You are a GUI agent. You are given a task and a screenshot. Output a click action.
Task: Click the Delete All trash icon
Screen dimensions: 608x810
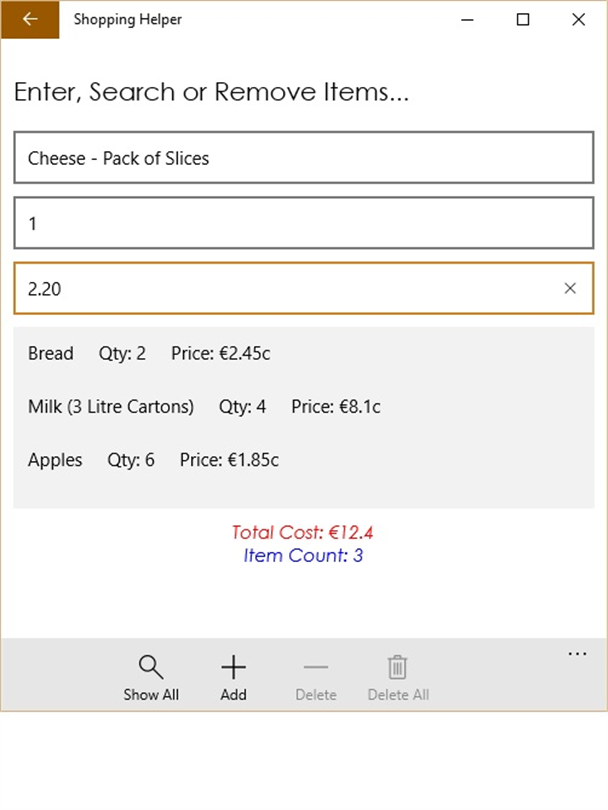(397, 667)
